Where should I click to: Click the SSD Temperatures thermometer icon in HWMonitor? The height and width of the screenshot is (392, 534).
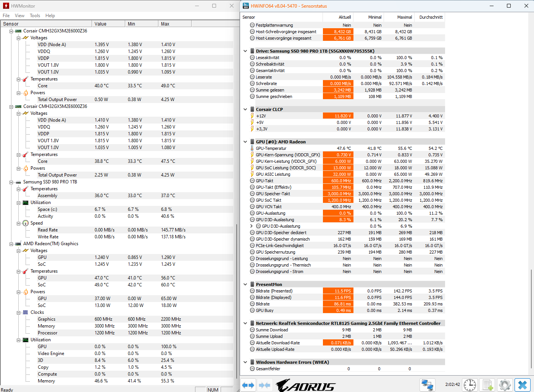click(x=26, y=189)
